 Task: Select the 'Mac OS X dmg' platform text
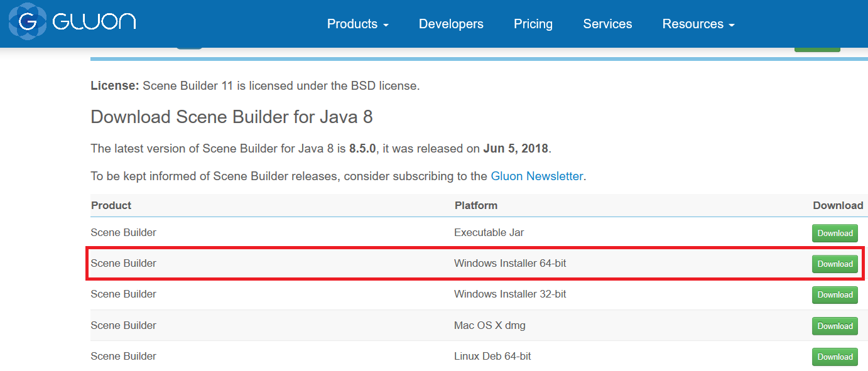pos(490,325)
